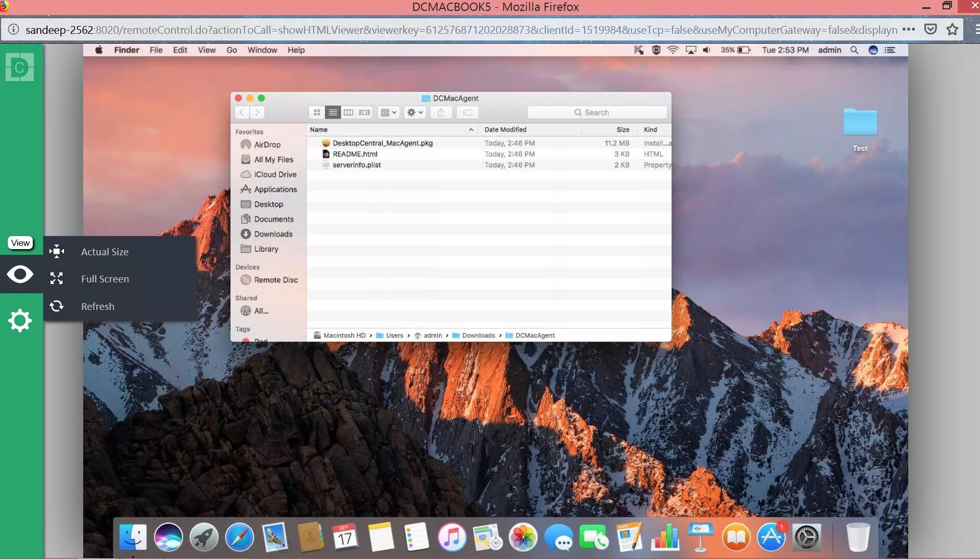Image resolution: width=980 pixels, height=559 pixels.
Task: Switch Finder to column view
Action: [x=349, y=112]
